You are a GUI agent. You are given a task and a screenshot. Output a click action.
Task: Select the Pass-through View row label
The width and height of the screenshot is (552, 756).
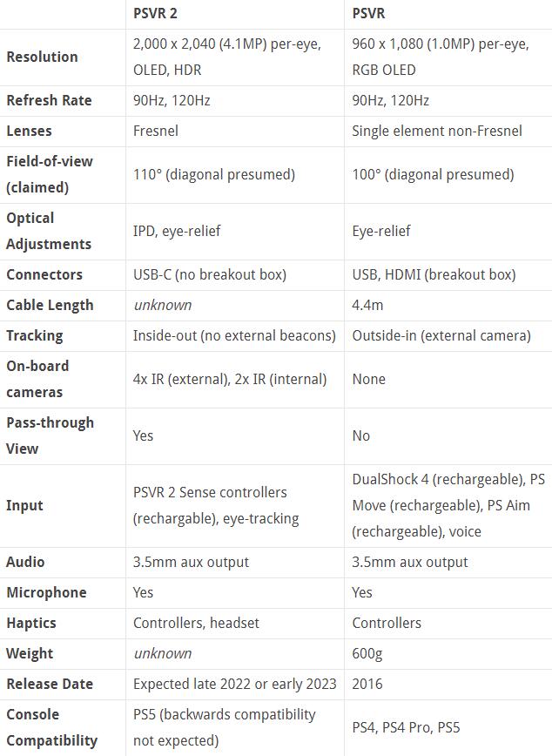[x=50, y=435]
